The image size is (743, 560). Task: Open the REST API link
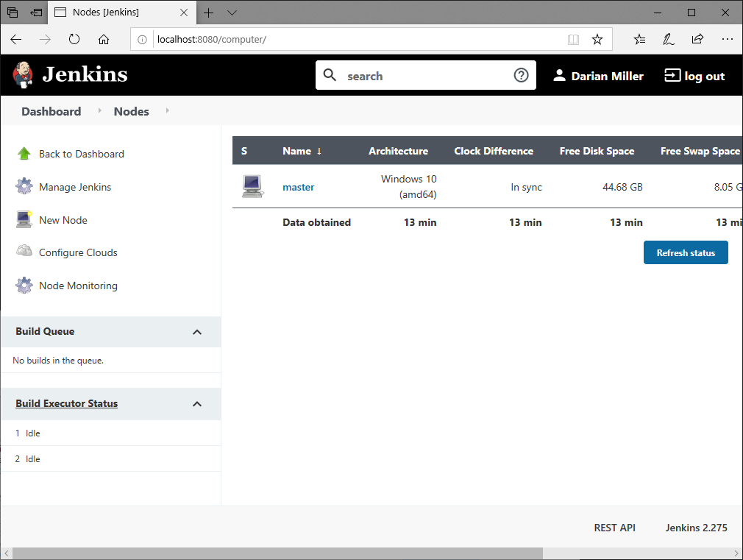pyautogui.click(x=614, y=528)
